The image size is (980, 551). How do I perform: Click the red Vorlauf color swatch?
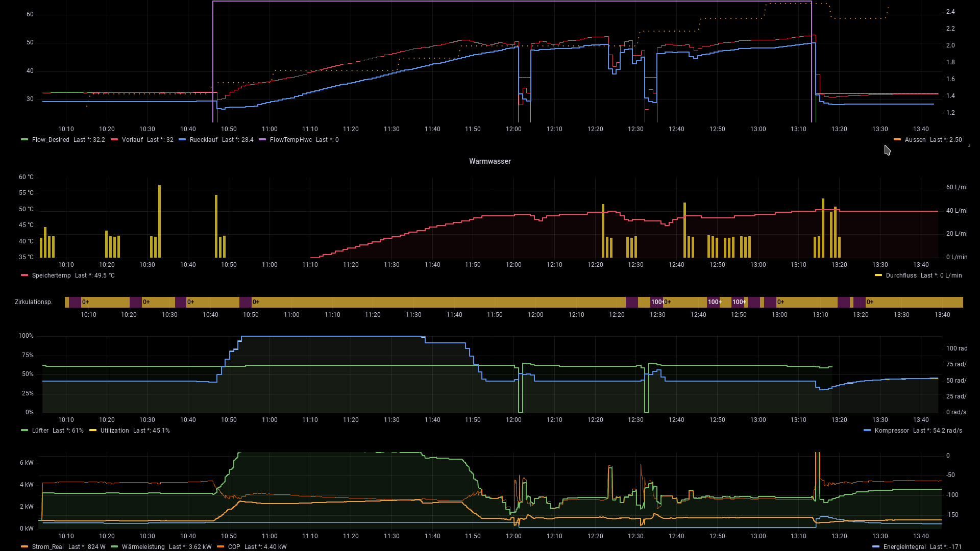click(114, 139)
